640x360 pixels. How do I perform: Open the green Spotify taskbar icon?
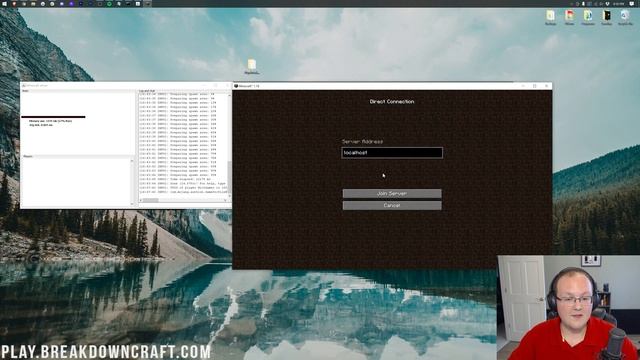pos(109,4)
